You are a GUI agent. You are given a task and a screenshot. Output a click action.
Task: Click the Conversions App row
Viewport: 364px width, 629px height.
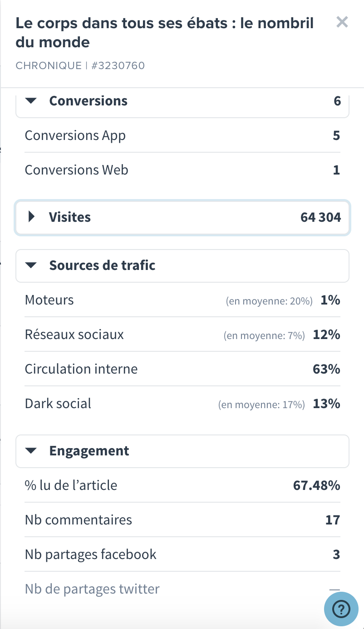(182, 135)
